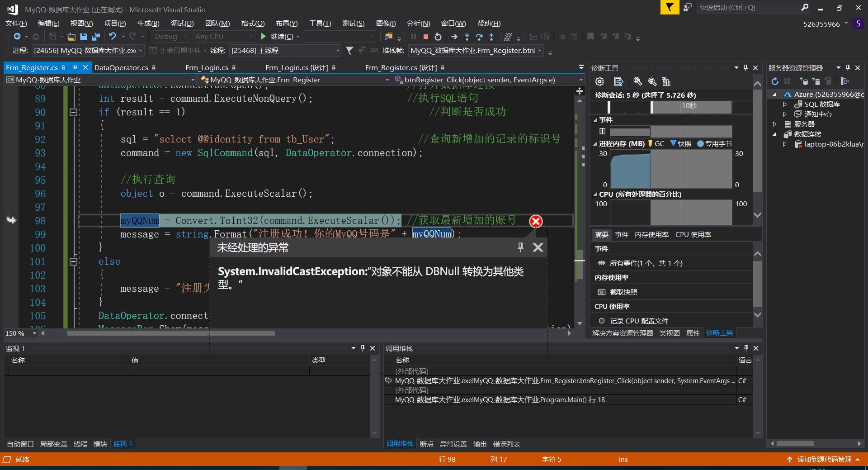Switch to the DataOperator.cs tab

click(x=121, y=67)
